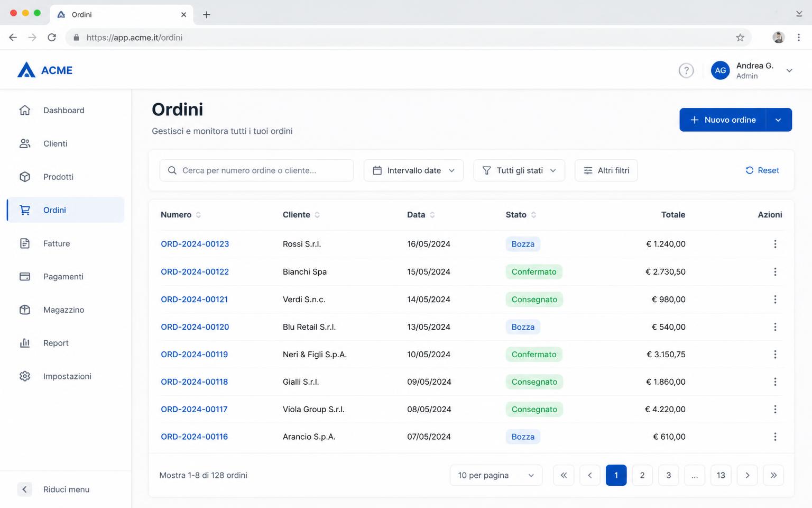Viewport: 812px width, 508px height.
Task: Open Clienti section in sidebar
Action: [66, 143]
